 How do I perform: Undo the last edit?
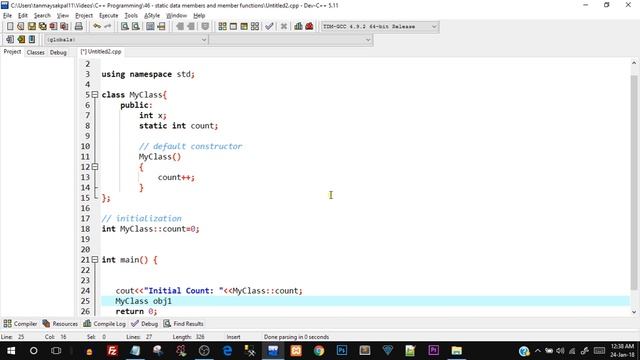click(97, 27)
